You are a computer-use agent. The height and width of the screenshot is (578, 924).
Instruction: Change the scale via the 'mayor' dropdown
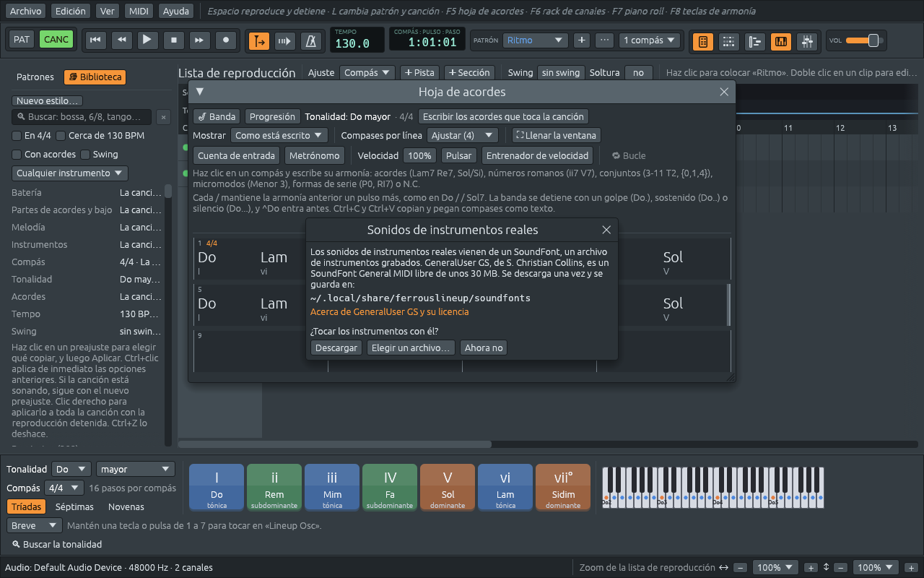(x=136, y=469)
